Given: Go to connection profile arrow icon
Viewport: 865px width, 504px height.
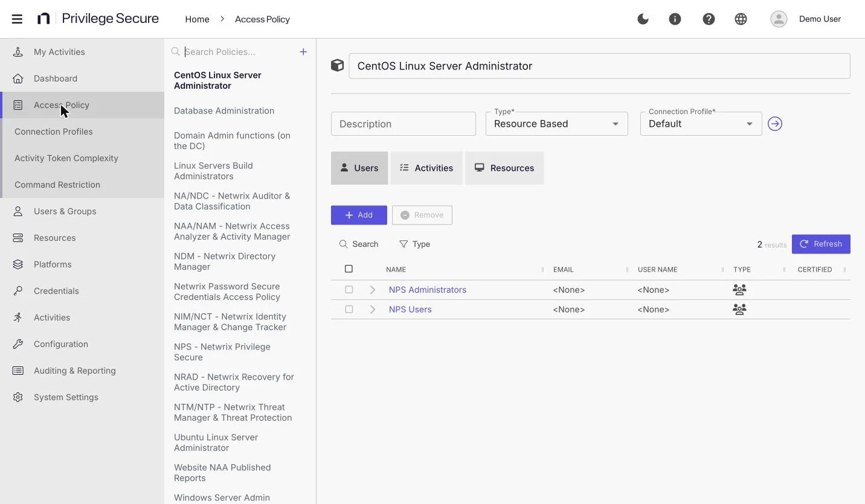Looking at the screenshot, I should tap(775, 124).
